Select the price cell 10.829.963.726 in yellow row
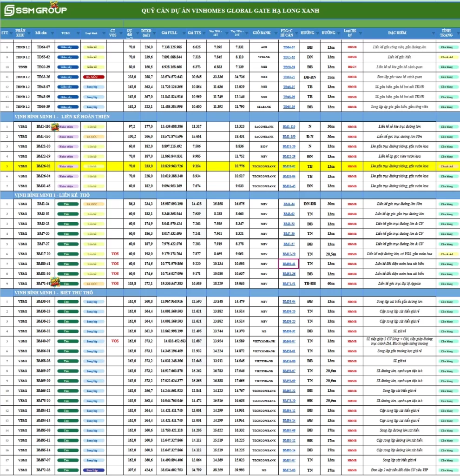 tap(171, 166)
